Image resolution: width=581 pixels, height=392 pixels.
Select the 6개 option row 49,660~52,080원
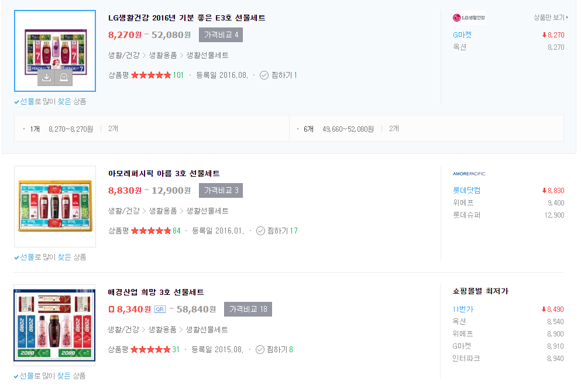(x=348, y=129)
